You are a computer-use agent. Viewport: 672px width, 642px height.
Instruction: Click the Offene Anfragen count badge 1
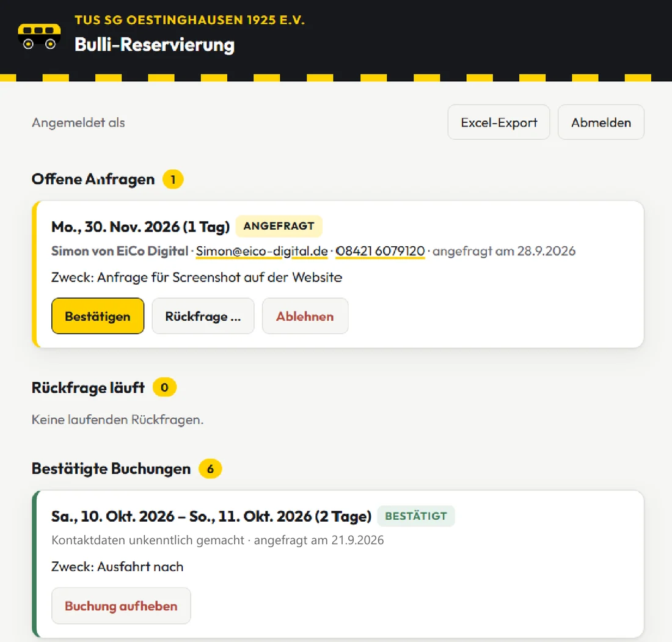173,179
